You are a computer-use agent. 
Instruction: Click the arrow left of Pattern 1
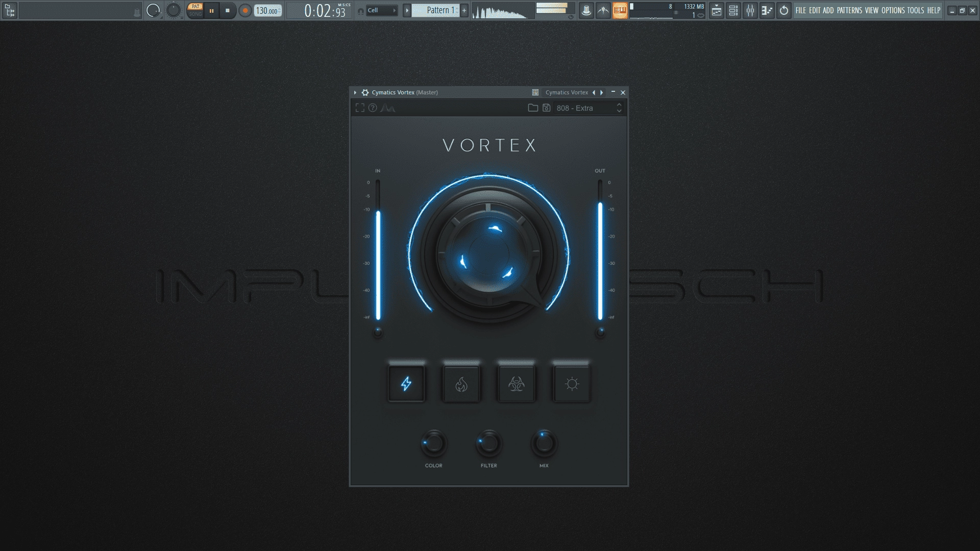407,10
